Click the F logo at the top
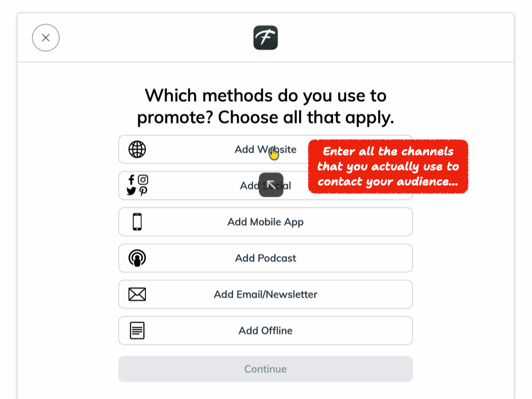532x399 pixels. pyautogui.click(x=265, y=37)
